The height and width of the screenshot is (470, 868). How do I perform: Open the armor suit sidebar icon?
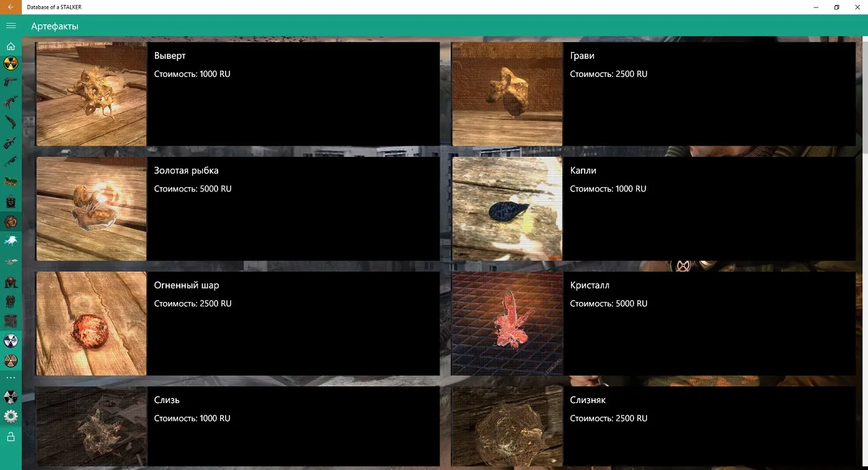11,202
